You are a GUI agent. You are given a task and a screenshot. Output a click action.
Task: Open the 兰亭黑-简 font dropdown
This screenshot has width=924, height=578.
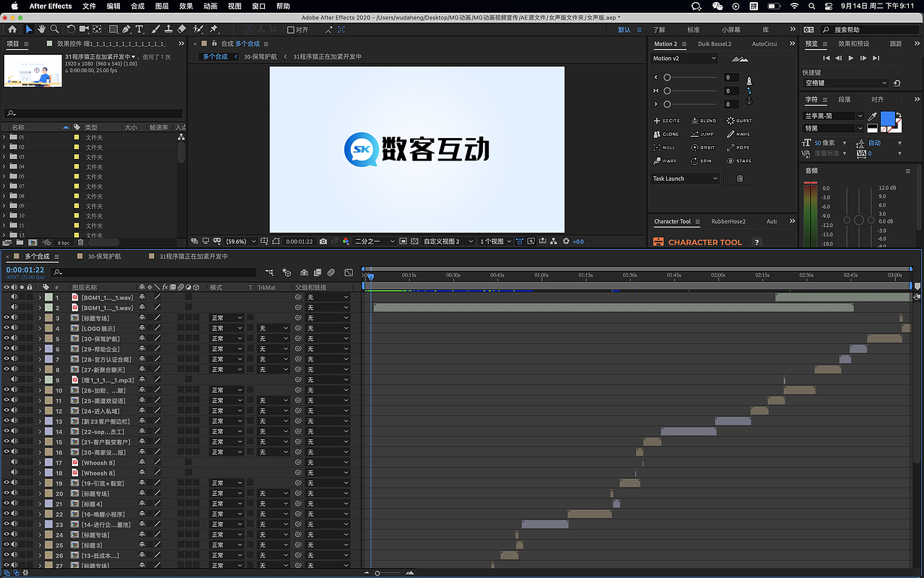coord(834,116)
